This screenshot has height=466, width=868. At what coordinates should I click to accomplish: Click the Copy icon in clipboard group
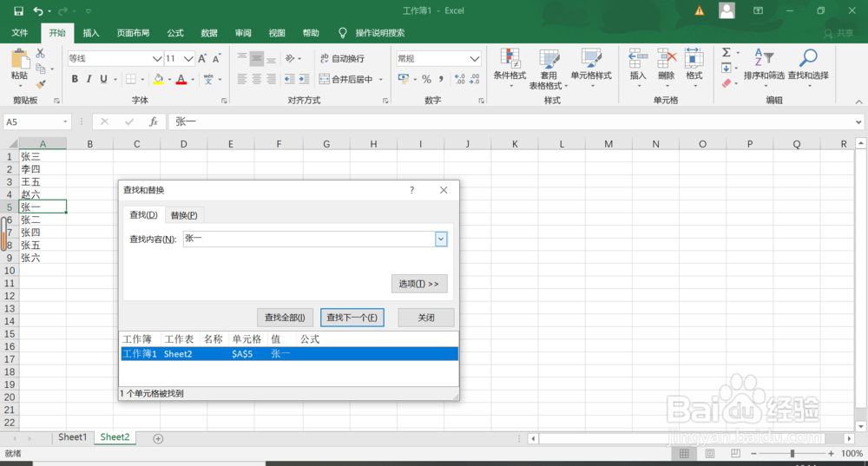tap(41, 69)
